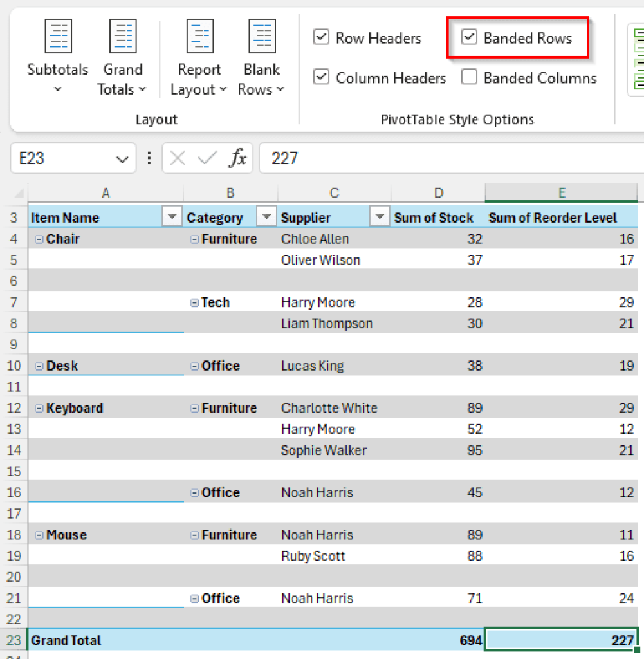Select the Grand Total row header 23

14,640
